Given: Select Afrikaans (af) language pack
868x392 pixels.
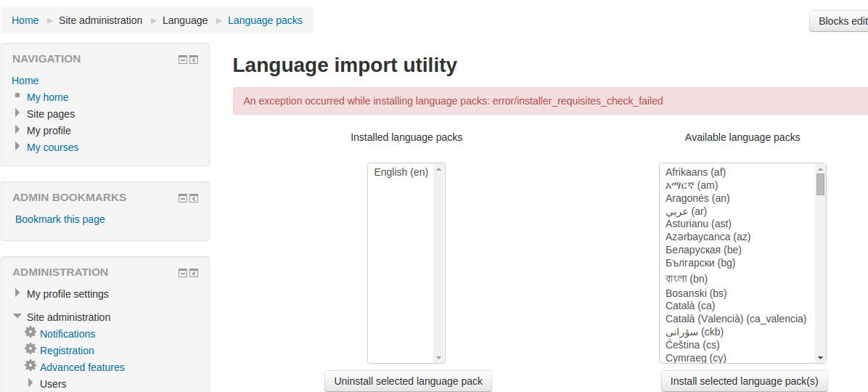Looking at the screenshot, I should (695, 172).
